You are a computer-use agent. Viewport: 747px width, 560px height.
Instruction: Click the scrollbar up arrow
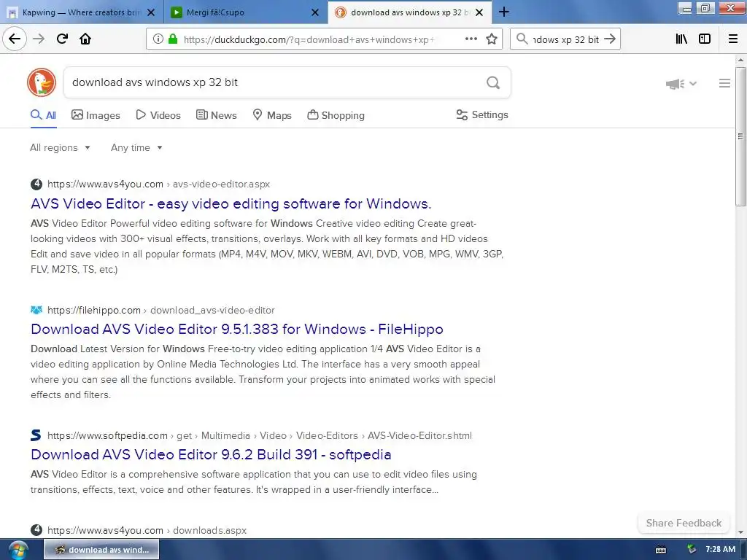tap(740, 61)
